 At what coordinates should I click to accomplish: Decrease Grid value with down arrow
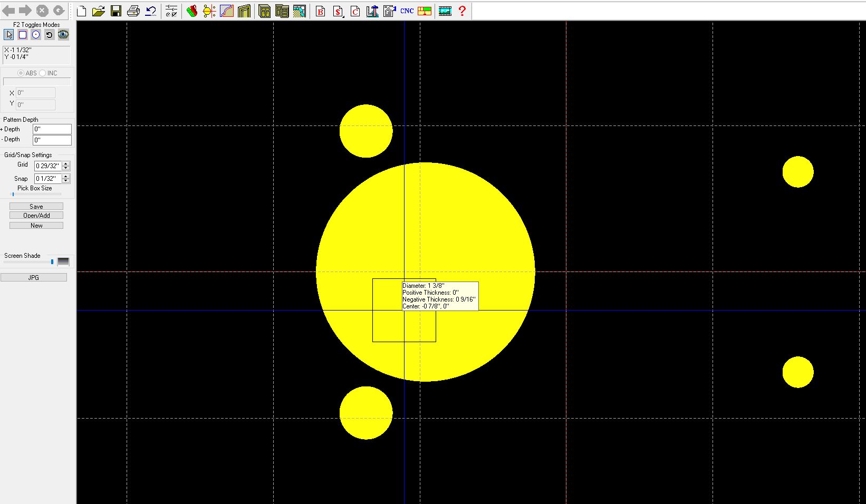(66, 168)
